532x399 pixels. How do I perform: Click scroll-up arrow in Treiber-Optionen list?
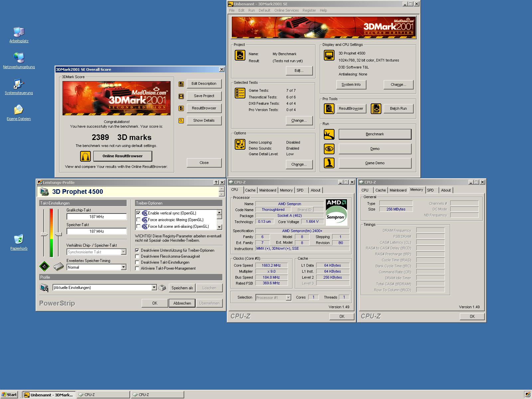(x=219, y=212)
